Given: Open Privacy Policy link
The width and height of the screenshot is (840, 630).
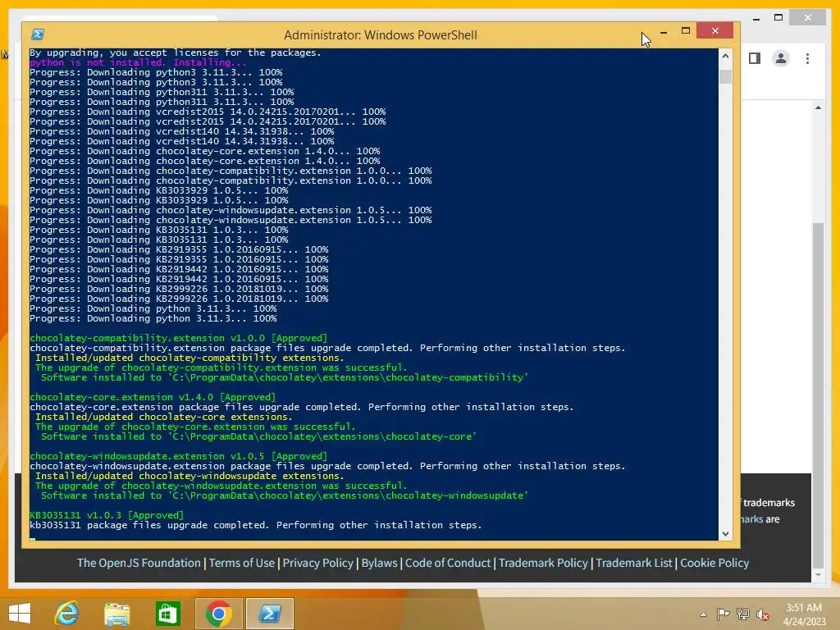Looking at the screenshot, I should click(x=318, y=563).
